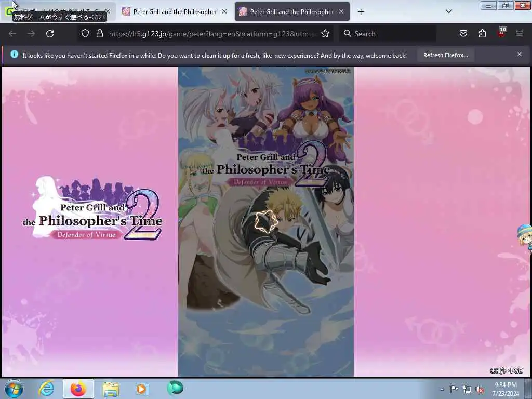
Task: Click the chibi character widget at right edge
Action: coord(525,238)
